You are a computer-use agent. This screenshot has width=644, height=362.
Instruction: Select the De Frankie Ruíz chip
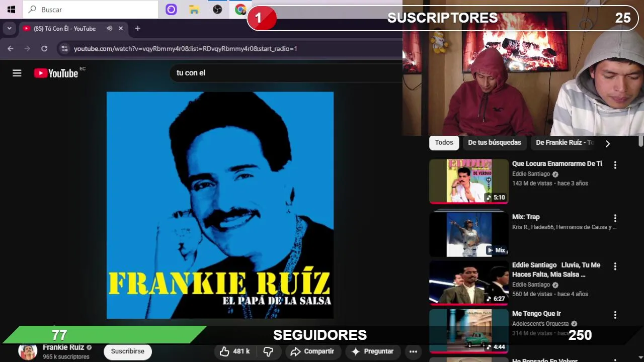pos(563,143)
